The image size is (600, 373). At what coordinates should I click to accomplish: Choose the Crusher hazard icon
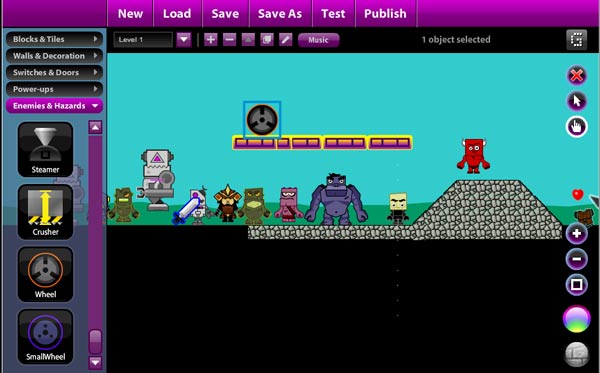45,212
